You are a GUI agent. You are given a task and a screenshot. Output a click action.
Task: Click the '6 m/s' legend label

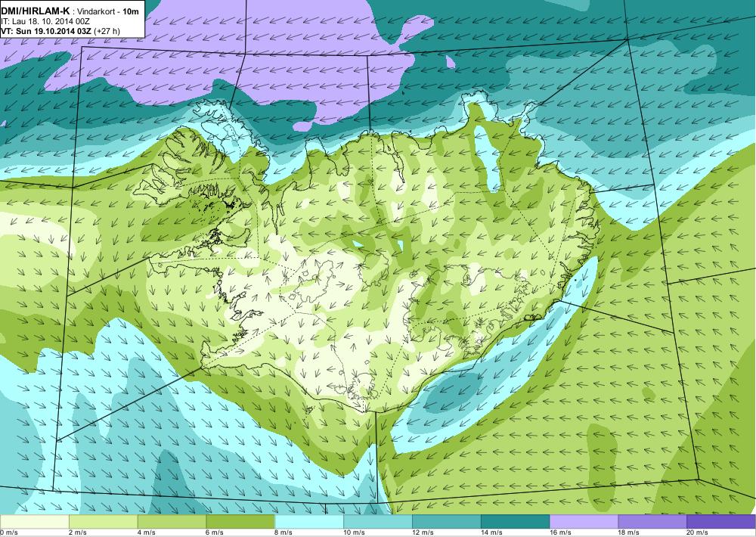[215, 532]
